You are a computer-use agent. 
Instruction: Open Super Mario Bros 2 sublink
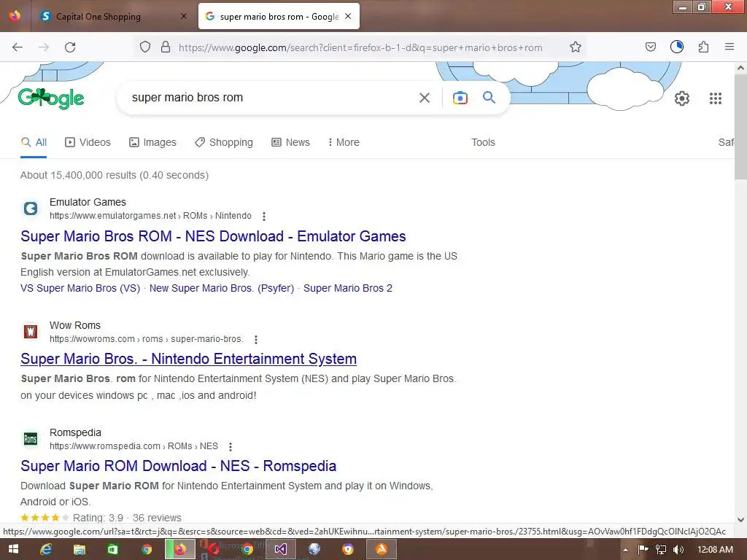(x=348, y=288)
